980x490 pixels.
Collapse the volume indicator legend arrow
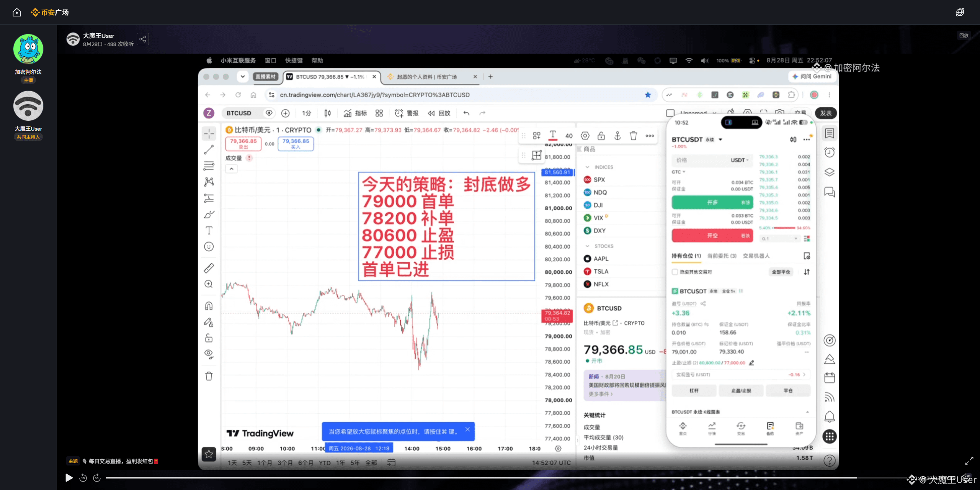[232, 169]
